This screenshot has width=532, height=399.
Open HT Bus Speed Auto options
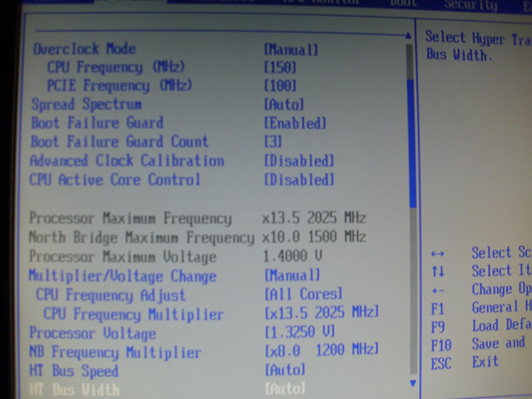tap(285, 370)
